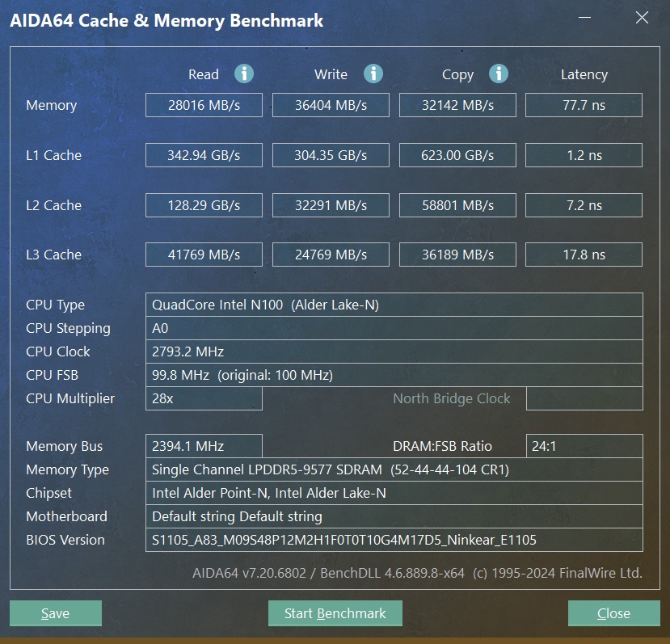Click the L3 Cache row label
The width and height of the screenshot is (670, 644).
(x=54, y=255)
